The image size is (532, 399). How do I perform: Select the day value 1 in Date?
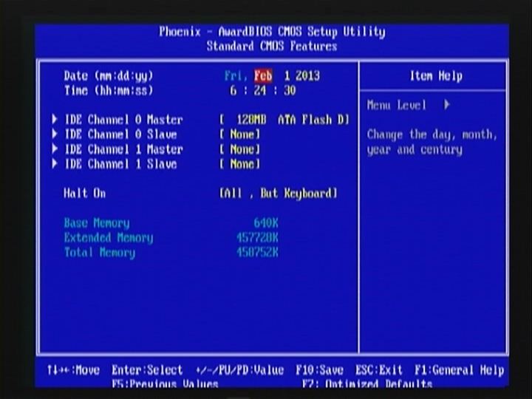click(x=287, y=75)
